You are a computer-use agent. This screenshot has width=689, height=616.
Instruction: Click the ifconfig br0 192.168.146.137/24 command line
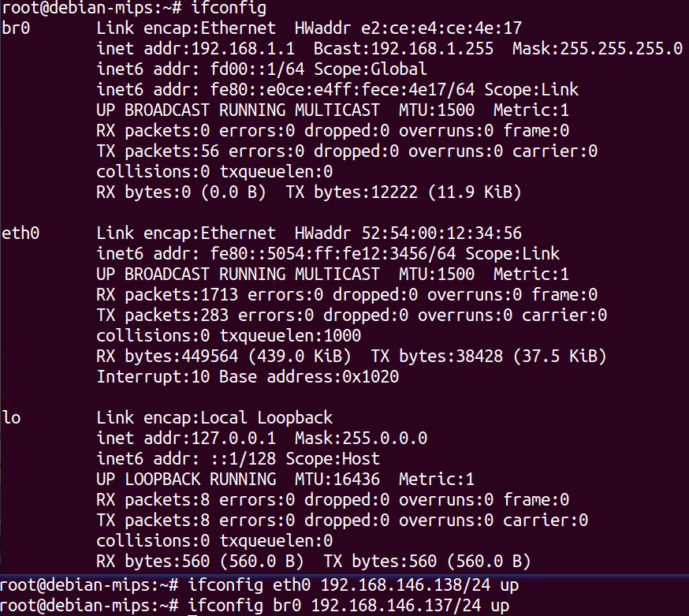point(348,606)
